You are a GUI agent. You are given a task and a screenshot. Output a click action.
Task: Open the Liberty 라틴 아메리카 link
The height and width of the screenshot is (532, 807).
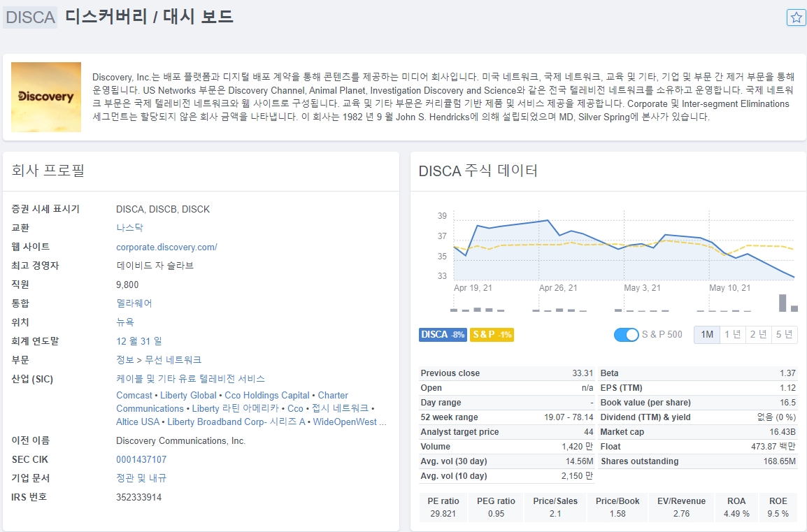(x=235, y=408)
